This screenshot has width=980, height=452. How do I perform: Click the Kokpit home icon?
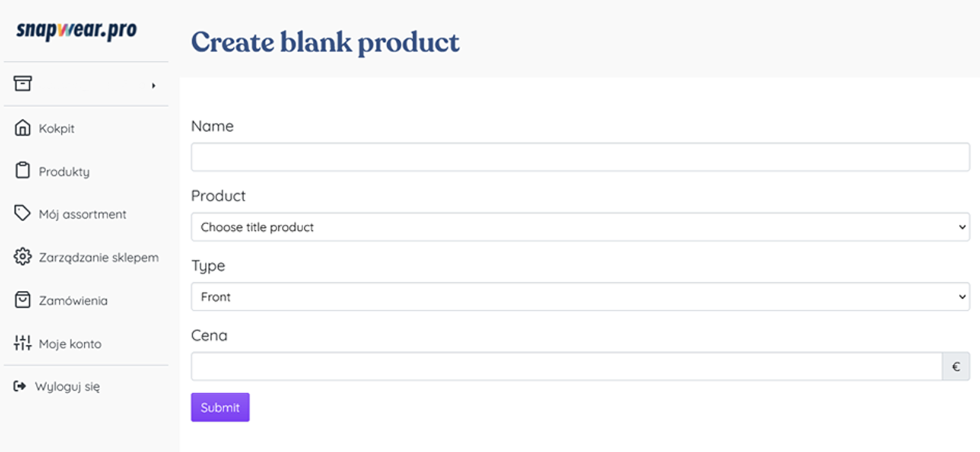click(22, 128)
